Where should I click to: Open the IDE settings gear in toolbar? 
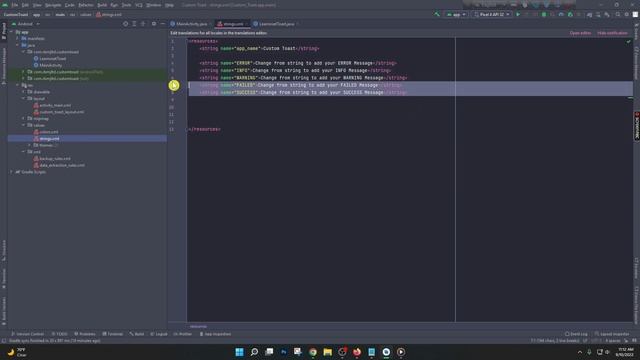pyautogui.click(x=627, y=14)
